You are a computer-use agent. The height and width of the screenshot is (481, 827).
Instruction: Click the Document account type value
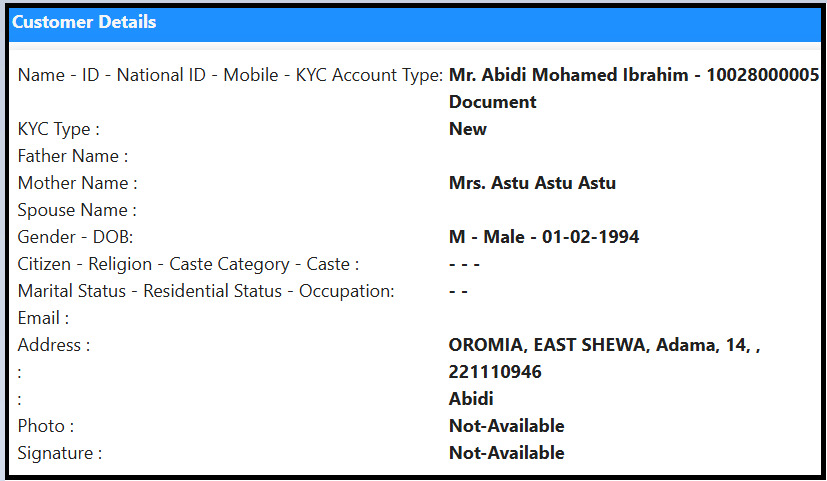coord(492,102)
